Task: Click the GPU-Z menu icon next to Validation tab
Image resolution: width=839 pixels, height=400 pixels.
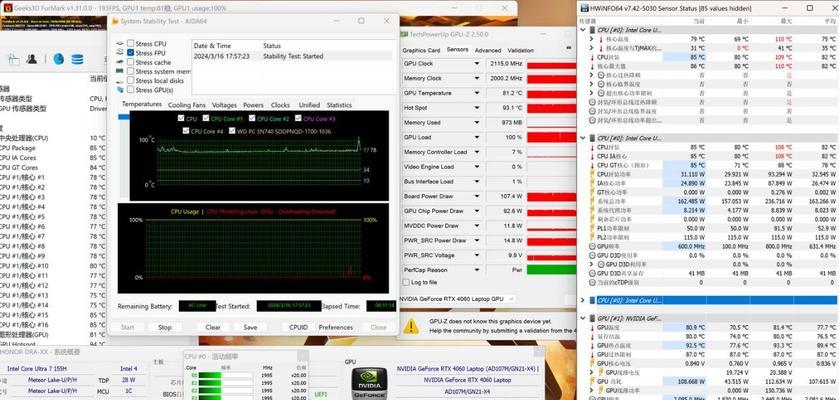Action: point(568,47)
